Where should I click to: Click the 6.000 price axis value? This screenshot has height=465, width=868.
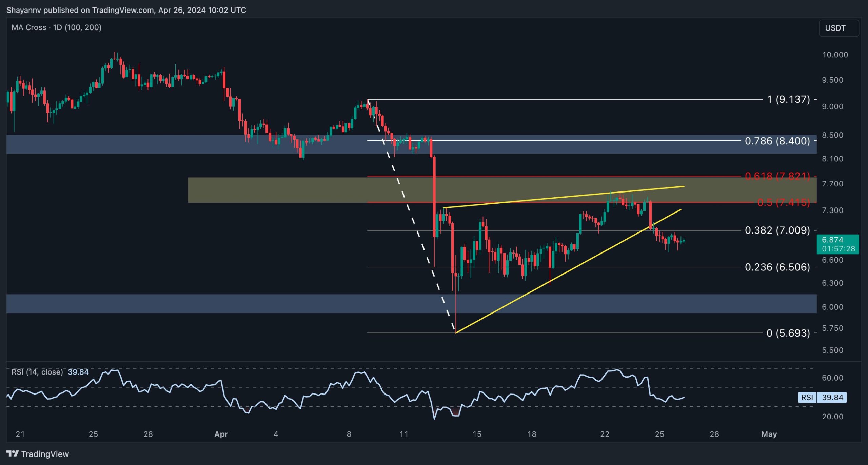[832, 307]
